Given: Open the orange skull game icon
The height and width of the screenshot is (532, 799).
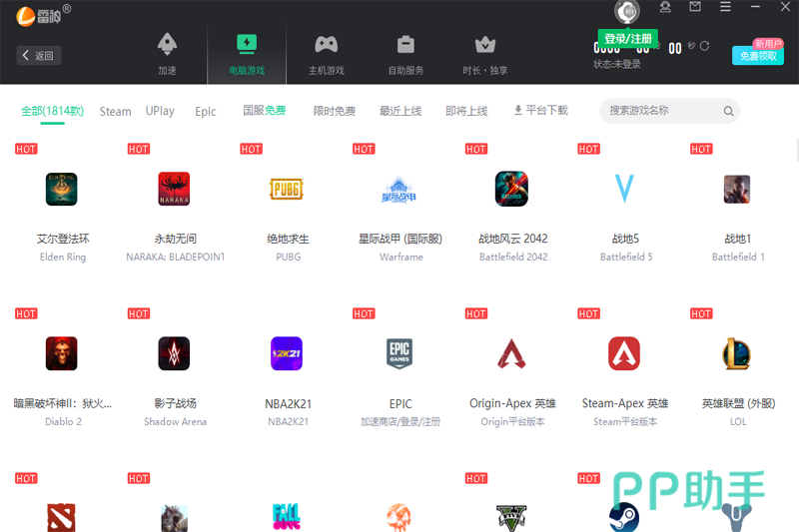Looking at the screenshot, I should click(x=399, y=517).
